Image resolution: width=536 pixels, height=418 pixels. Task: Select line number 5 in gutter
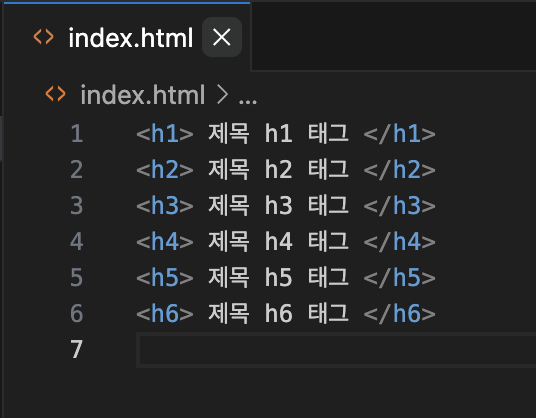77,277
